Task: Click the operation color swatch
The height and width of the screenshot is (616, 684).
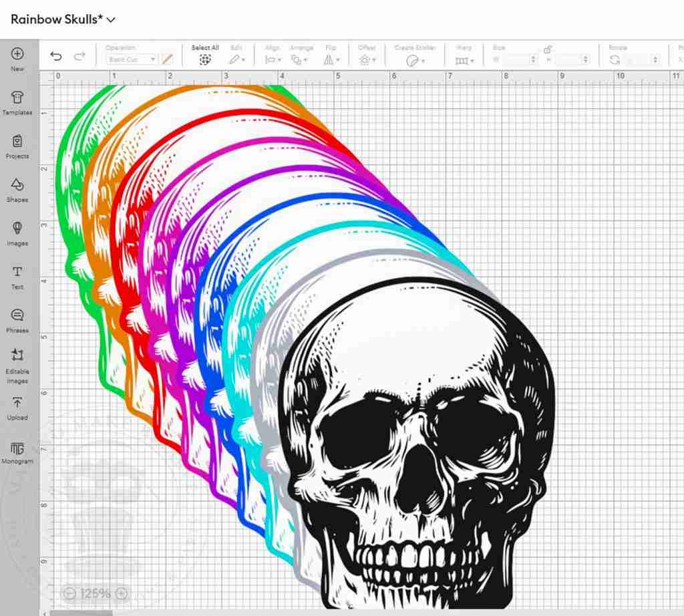Action: pos(168,59)
